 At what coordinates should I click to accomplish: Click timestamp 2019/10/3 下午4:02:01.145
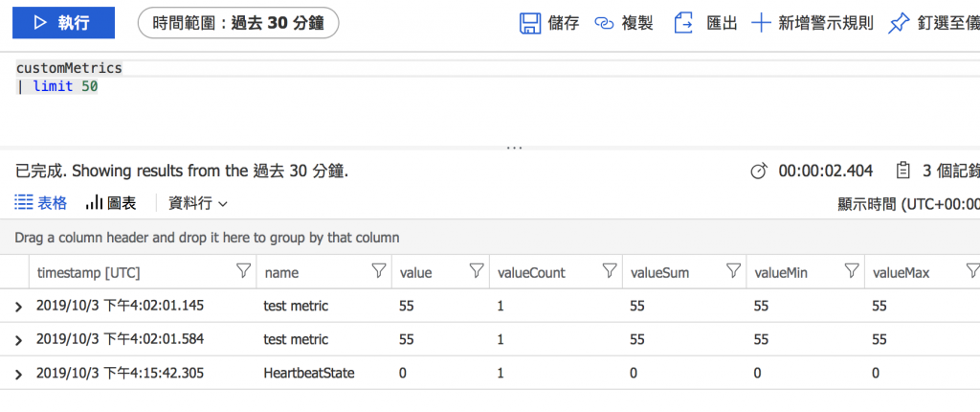(x=120, y=306)
